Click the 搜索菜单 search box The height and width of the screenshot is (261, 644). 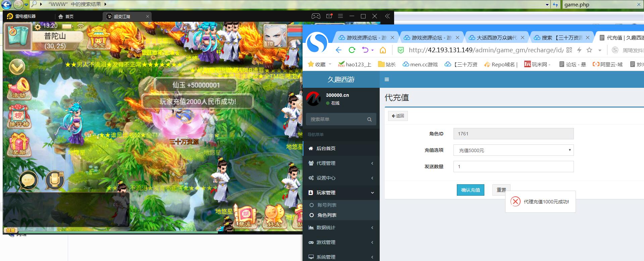(x=337, y=119)
